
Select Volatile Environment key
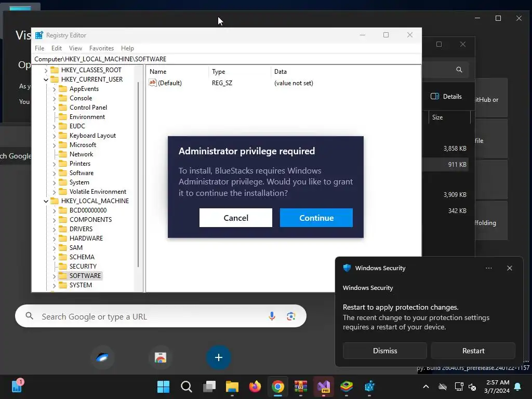[x=98, y=191]
